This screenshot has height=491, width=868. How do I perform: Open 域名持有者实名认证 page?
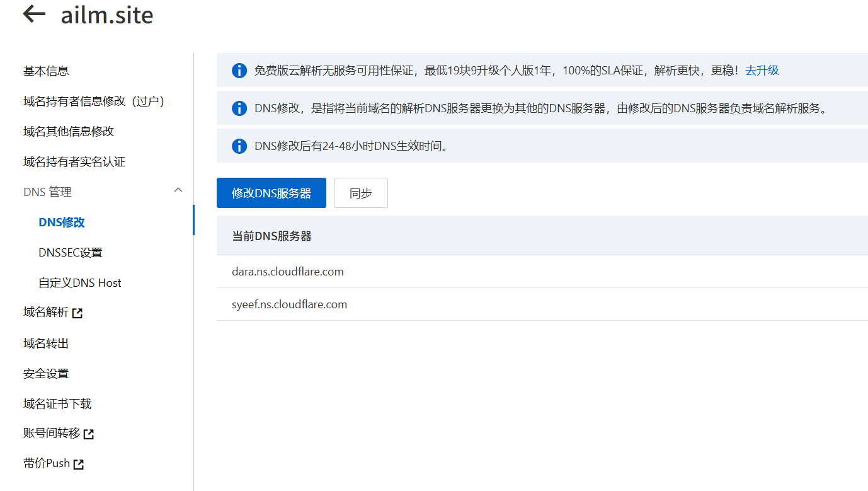[x=74, y=162]
